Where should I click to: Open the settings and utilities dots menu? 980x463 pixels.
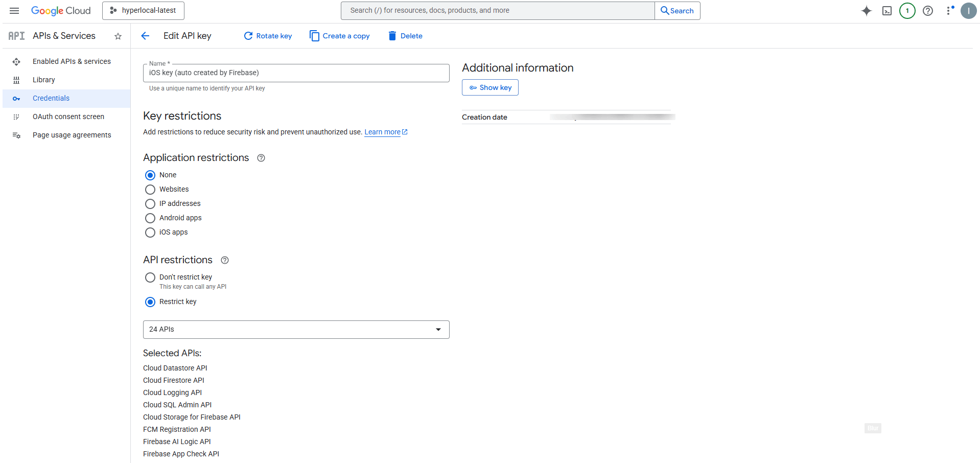[949, 11]
